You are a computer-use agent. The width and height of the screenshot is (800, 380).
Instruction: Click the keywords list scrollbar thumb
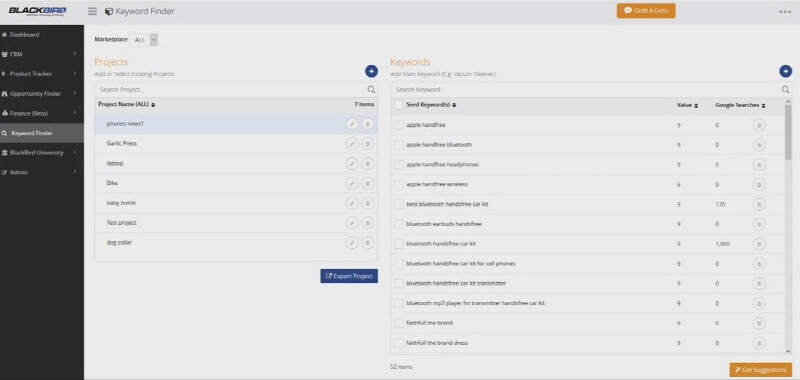(x=788, y=133)
